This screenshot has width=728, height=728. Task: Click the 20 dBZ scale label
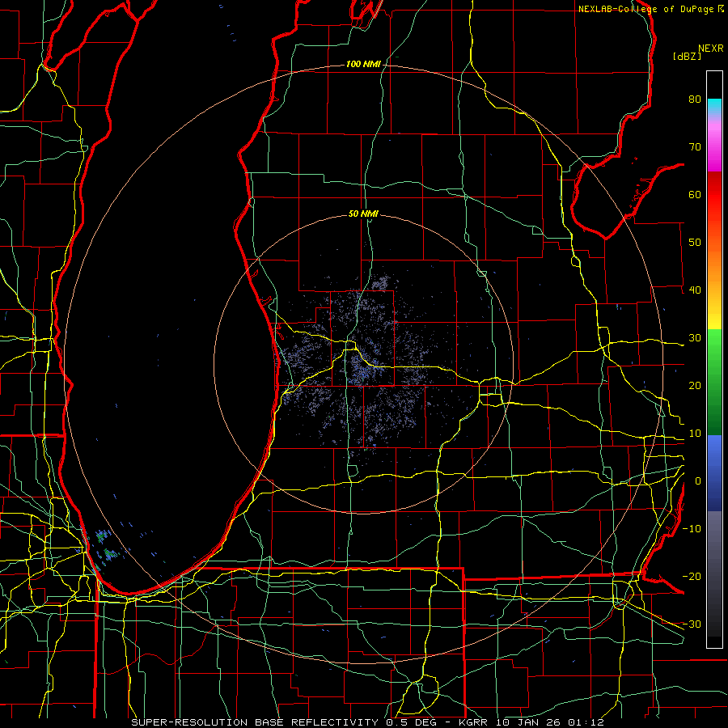pyautogui.click(x=695, y=386)
